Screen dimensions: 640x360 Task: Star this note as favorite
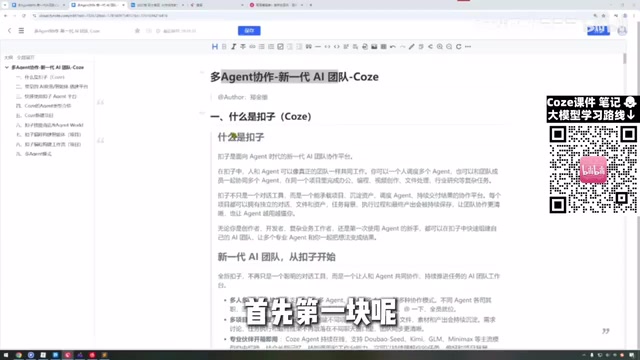[x=138, y=31]
